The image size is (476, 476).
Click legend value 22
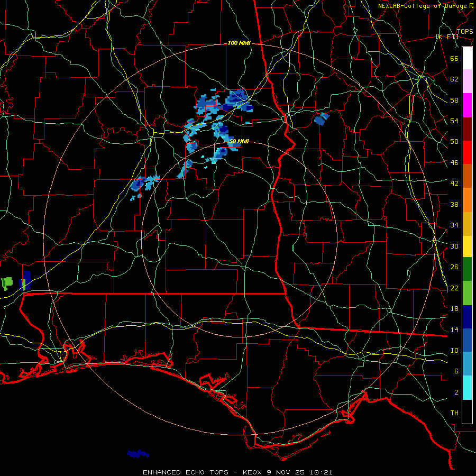pos(454,288)
